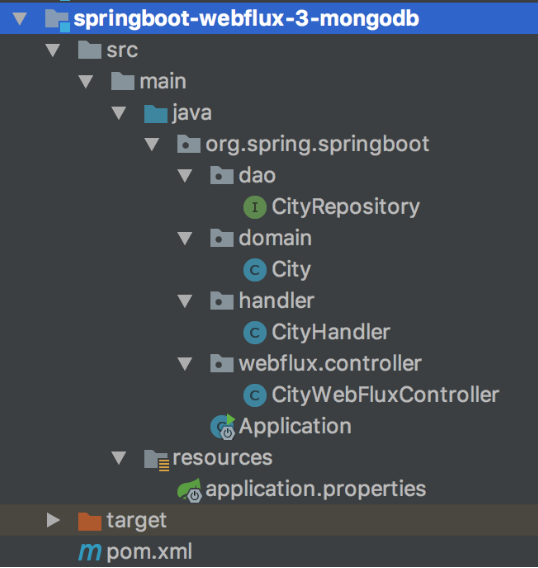Click the src folder icon
The image size is (538, 568).
point(89,50)
